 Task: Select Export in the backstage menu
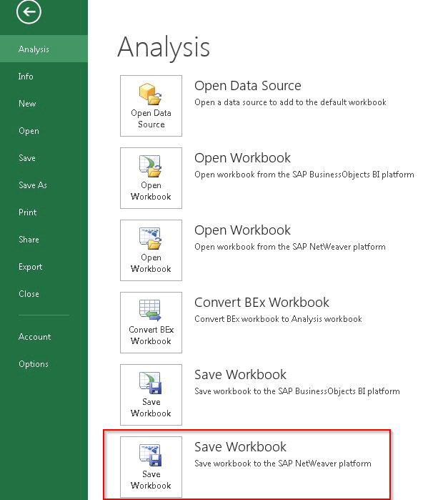click(30, 267)
